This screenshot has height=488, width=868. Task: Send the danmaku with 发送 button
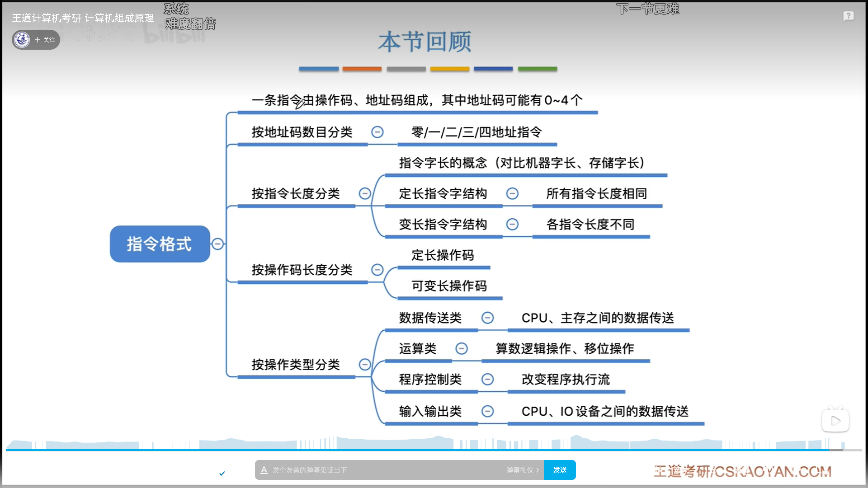tap(560, 470)
